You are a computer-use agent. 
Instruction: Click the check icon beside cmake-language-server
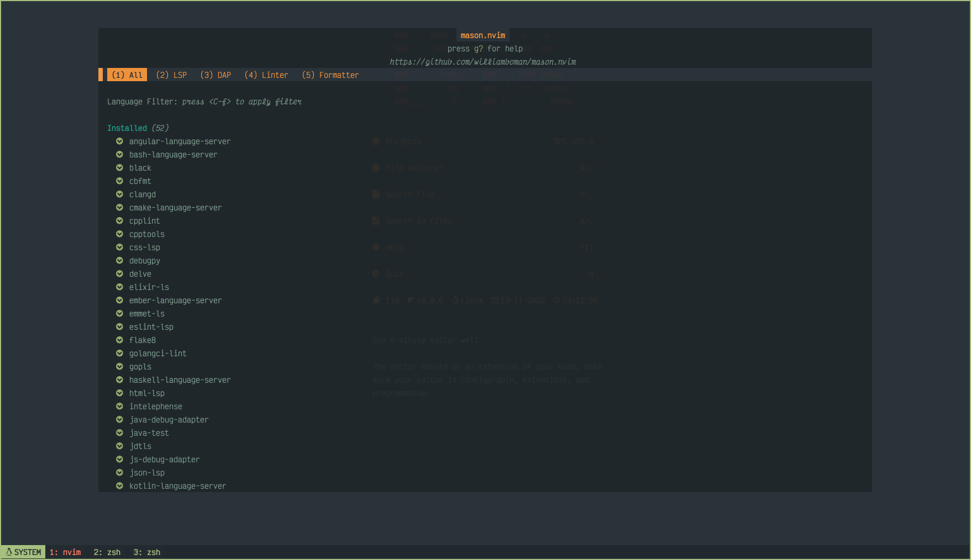click(119, 208)
